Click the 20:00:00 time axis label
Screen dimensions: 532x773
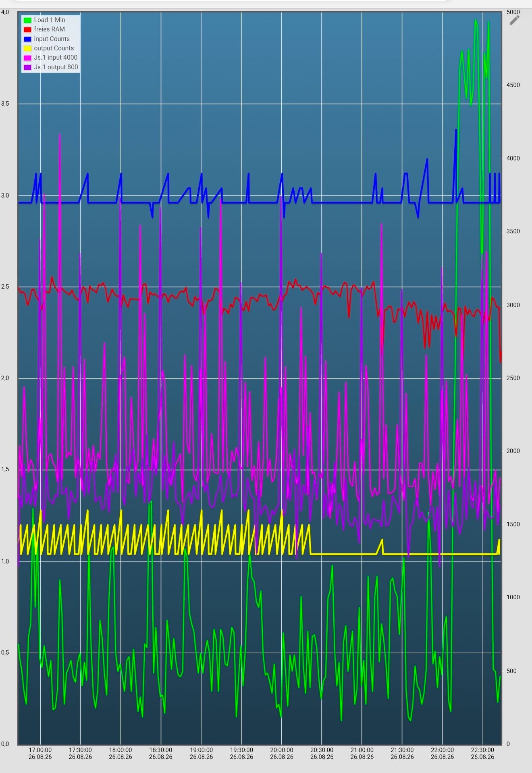point(282,753)
